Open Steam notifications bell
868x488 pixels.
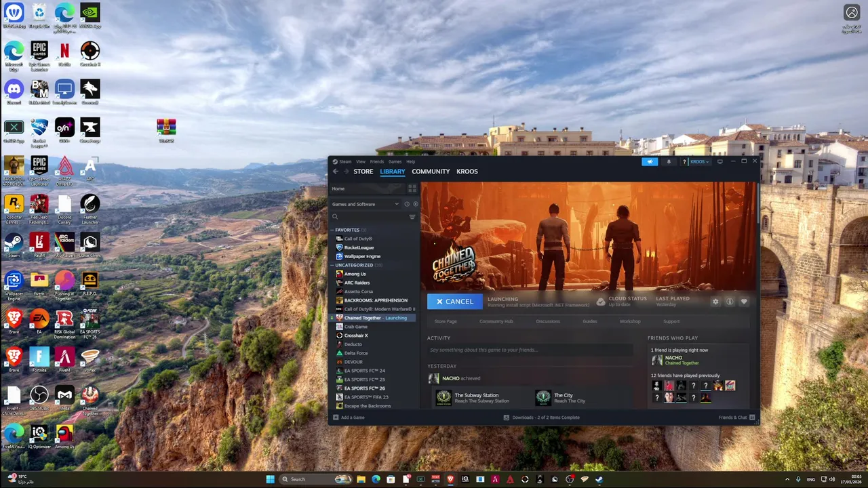[x=669, y=161]
